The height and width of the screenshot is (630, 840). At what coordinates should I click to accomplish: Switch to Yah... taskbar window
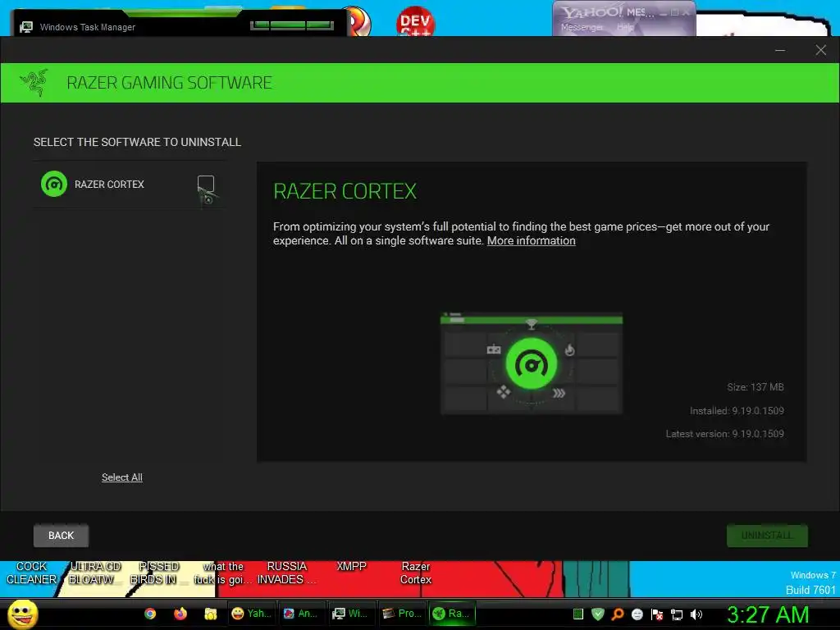251,614
